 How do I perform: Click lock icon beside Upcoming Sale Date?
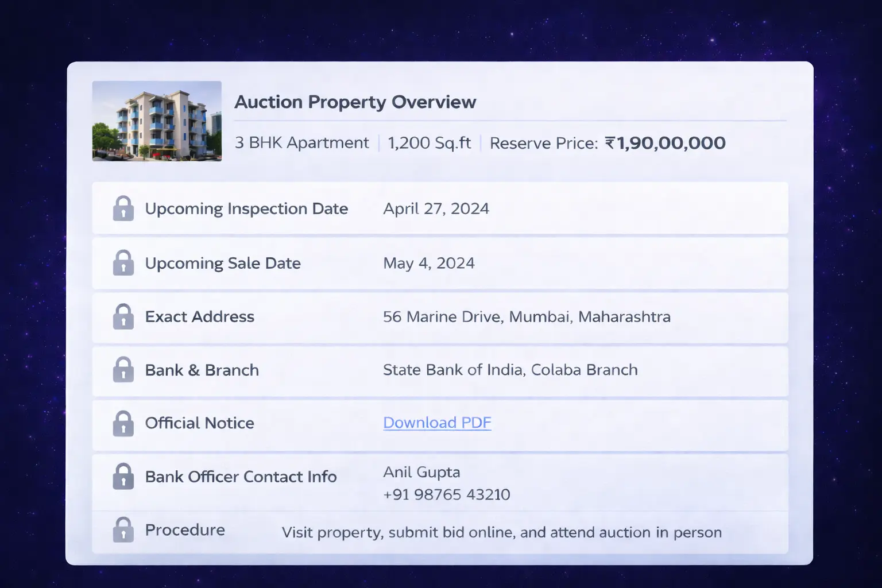(123, 263)
